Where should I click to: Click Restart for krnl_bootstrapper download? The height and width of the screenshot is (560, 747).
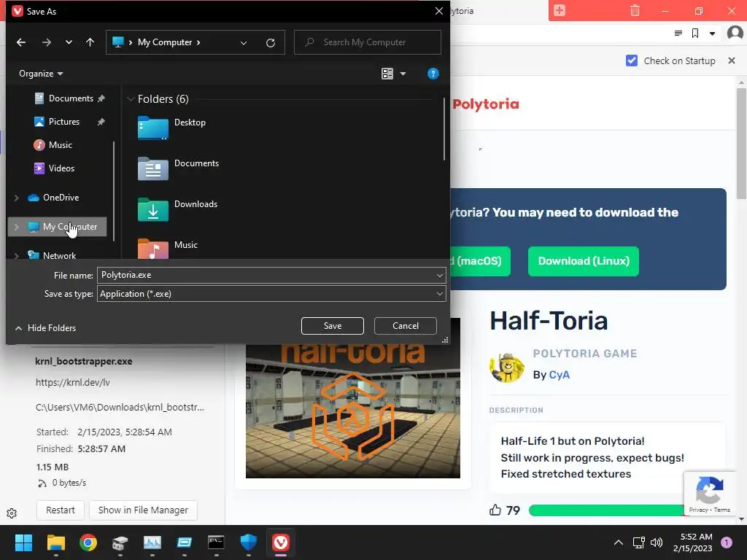tap(61, 510)
